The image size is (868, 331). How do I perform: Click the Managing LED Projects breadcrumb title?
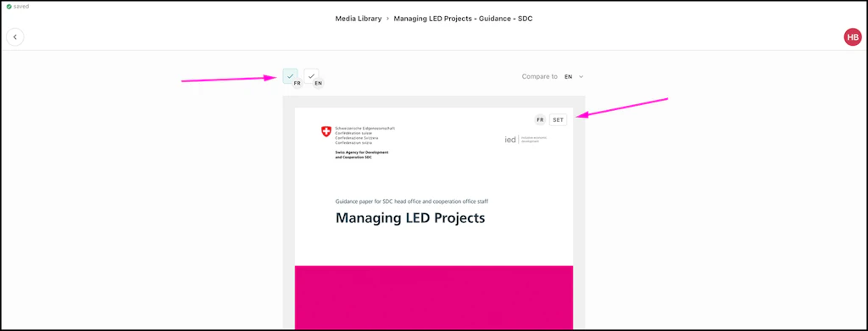click(463, 19)
